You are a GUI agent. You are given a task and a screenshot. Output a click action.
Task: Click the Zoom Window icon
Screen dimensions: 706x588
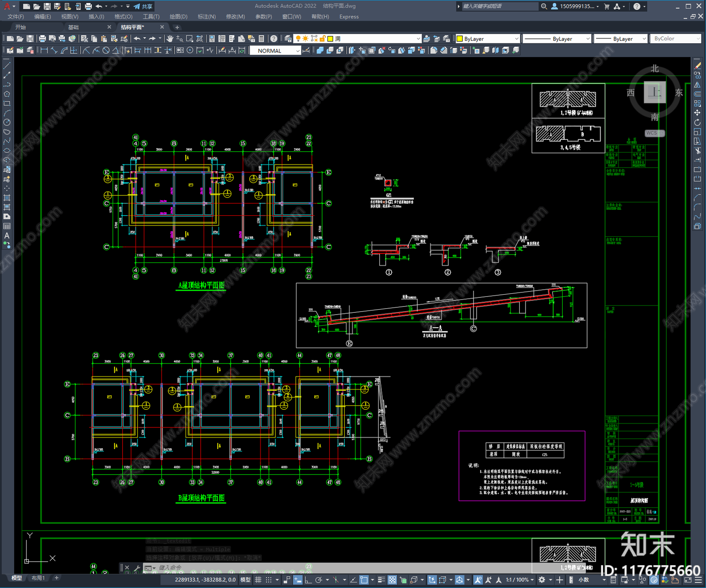point(189,39)
